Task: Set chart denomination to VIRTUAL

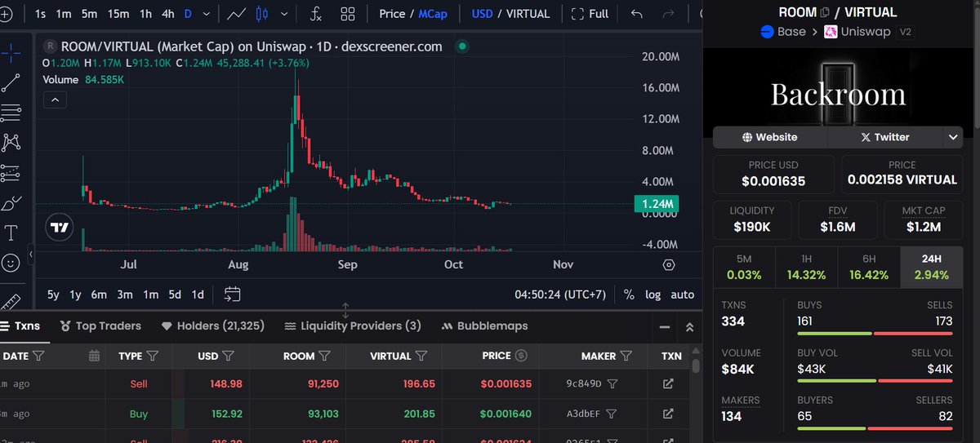Action: [529, 14]
